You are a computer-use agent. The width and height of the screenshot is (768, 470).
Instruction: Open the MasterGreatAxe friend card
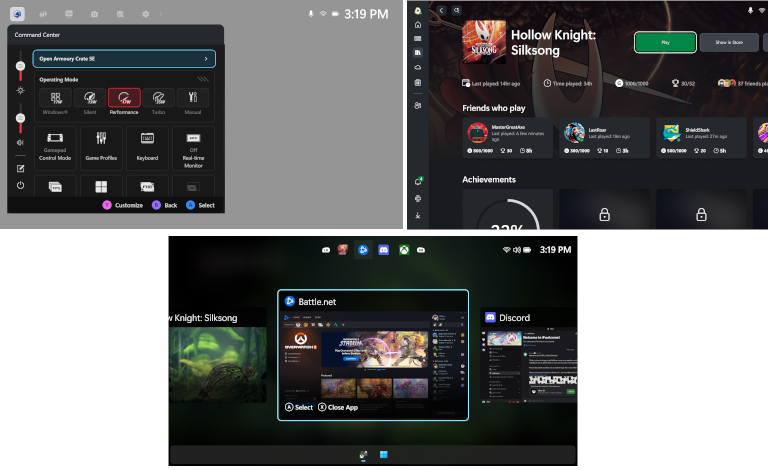pyautogui.click(x=507, y=138)
